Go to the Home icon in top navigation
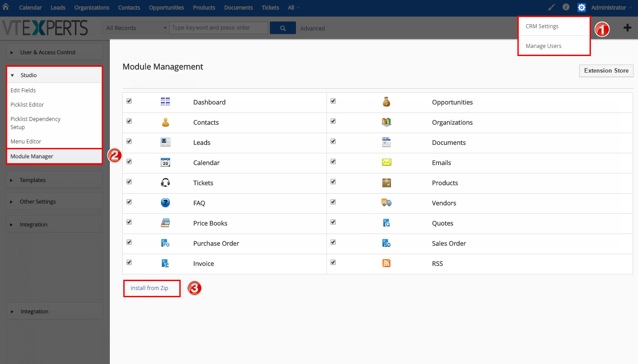The height and width of the screenshot is (364, 638). coord(6,7)
